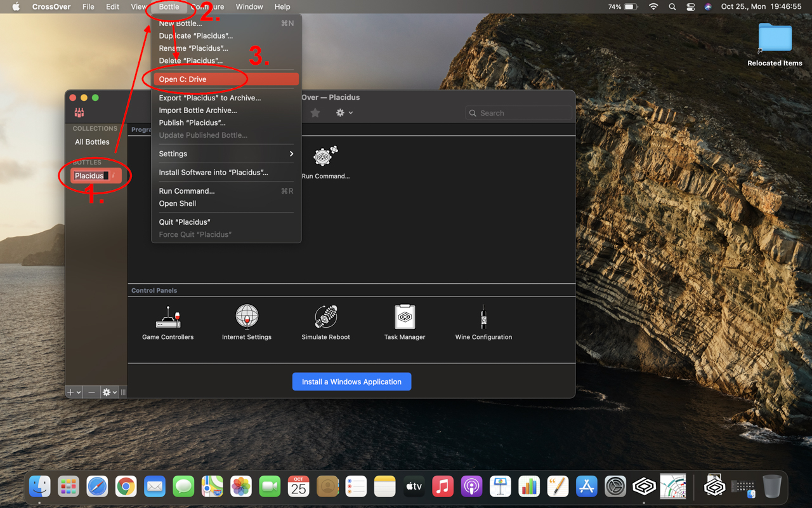The width and height of the screenshot is (812, 508).
Task: Open the Window menu in menu bar
Action: pos(249,7)
